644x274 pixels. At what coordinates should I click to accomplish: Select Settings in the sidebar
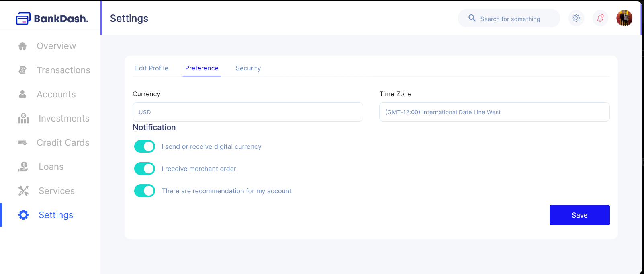click(x=56, y=215)
